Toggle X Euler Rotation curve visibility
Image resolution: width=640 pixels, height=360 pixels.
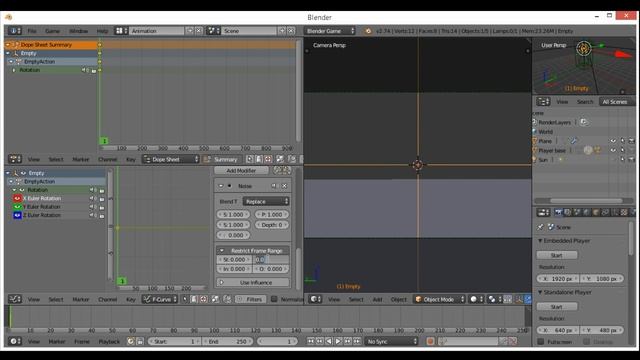pos(17,198)
